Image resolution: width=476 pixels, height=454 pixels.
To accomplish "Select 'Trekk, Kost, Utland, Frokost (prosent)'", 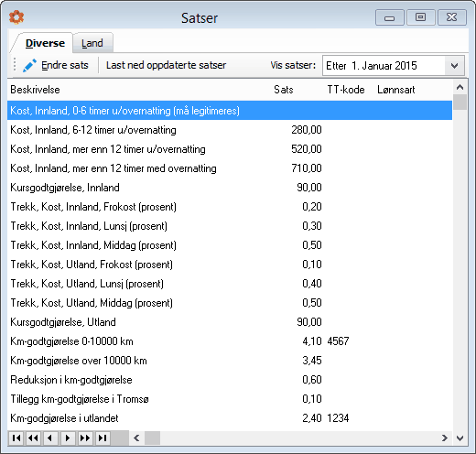I will 230,265.
